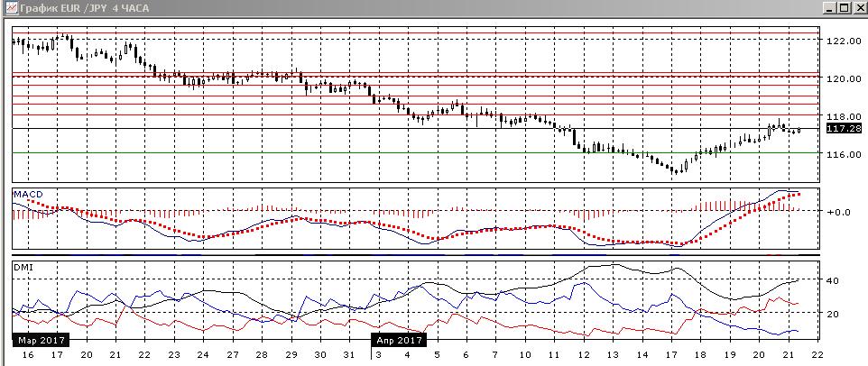
Task: Click date label 3 on time axis
Action: tap(379, 354)
